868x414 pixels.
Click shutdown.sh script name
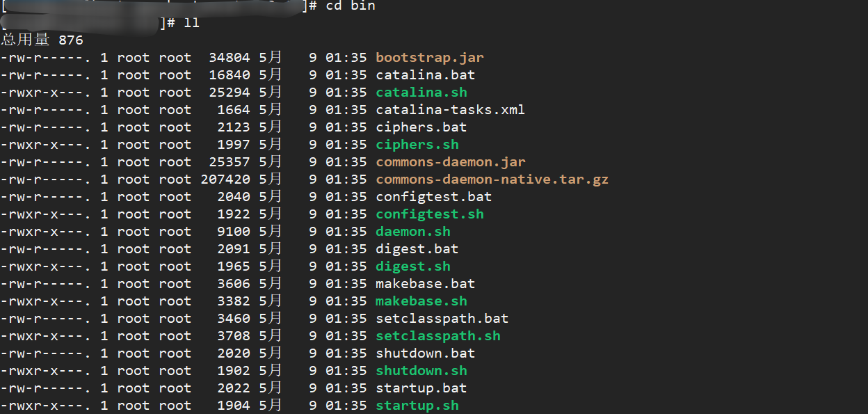click(421, 371)
